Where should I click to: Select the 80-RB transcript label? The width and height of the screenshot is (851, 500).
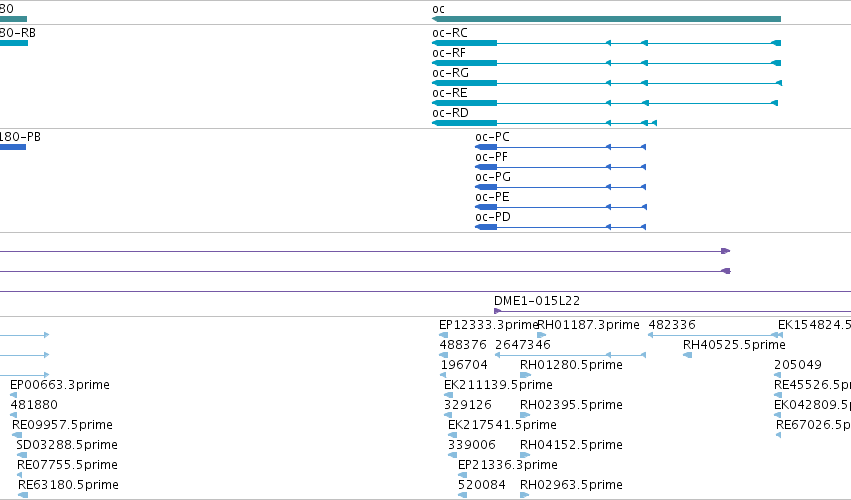pyautogui.click(x=17, y=33)
